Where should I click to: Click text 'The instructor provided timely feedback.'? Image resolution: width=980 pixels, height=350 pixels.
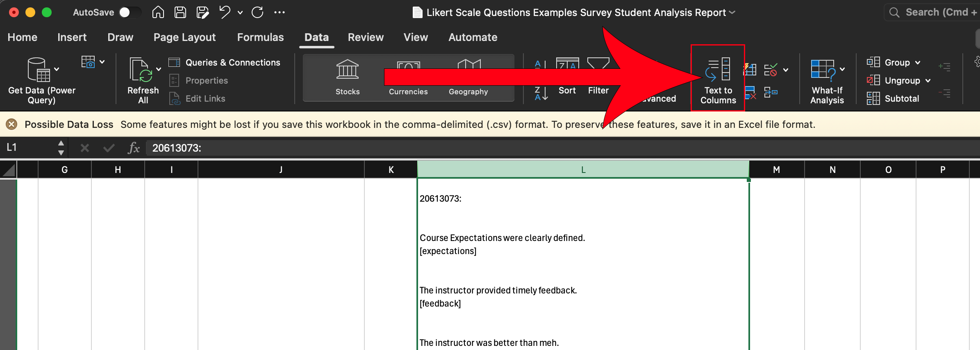(498, 290)
